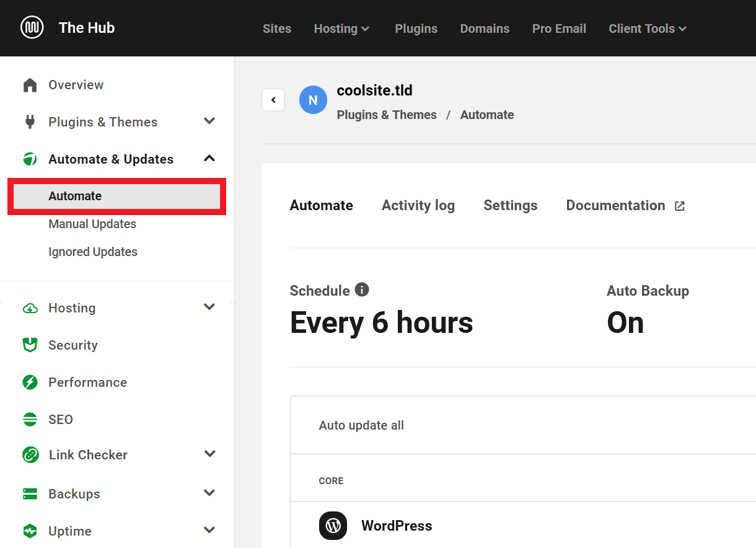Image resolution: width=756 pixels, height=548 pixels.
Task: Click the Automate & Updates green icon
Action: tap(30, 159)
